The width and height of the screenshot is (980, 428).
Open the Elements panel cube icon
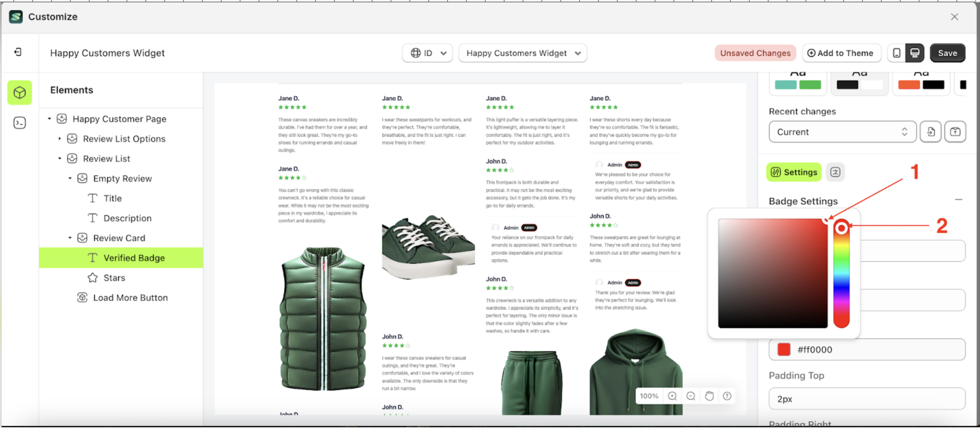pos(19,92)
